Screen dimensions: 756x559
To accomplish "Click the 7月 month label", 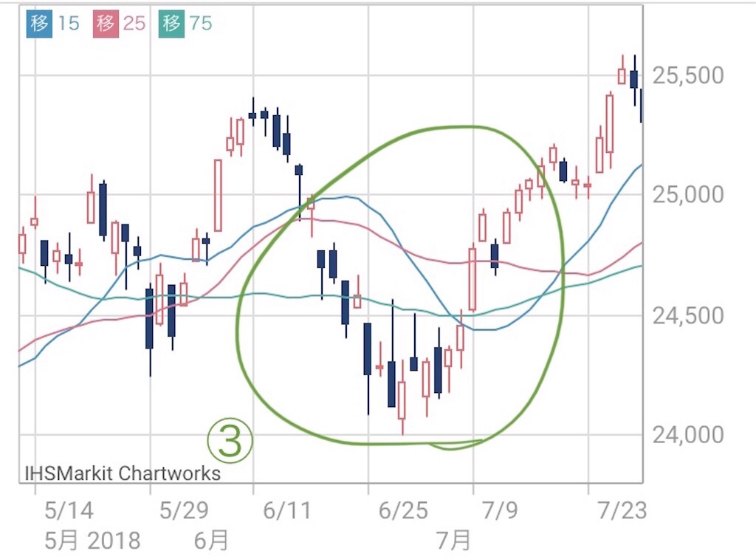I will pos(453,541).
